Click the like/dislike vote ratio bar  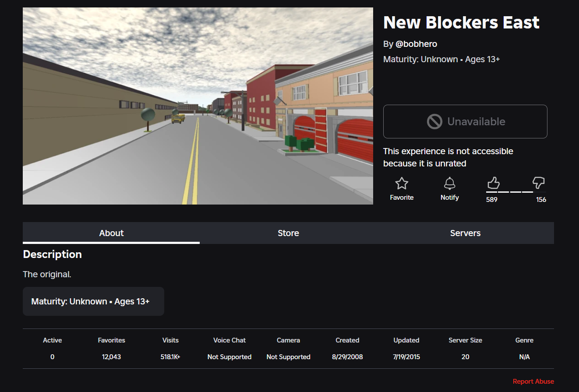pyautogui.click(x=516, y=192)
